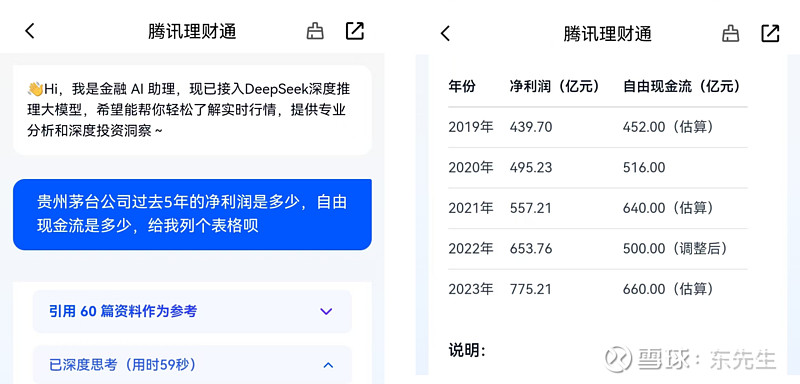Open the 引用 60 篇资料作为参考 panel
The height and width of the screenshot is (384, 800).
coord(192,312)
